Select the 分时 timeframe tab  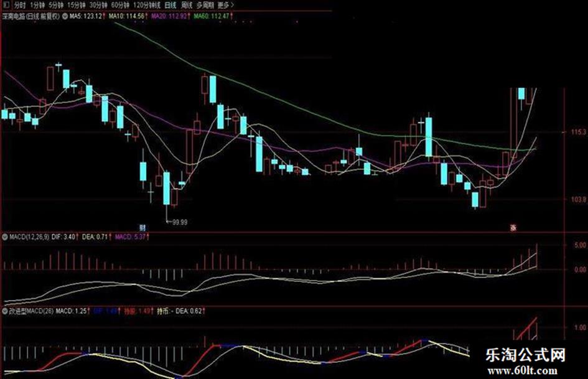click(x=20, y=5)
